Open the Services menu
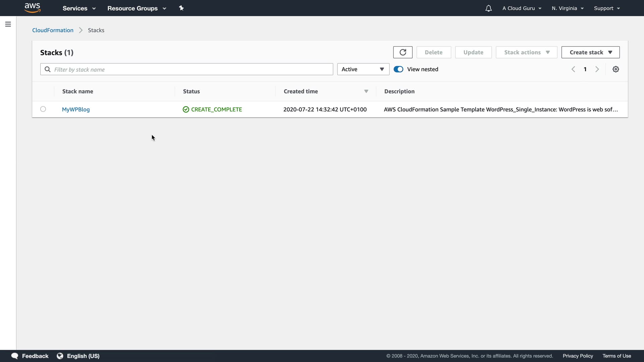644x362 pixels. click(79, 8)
